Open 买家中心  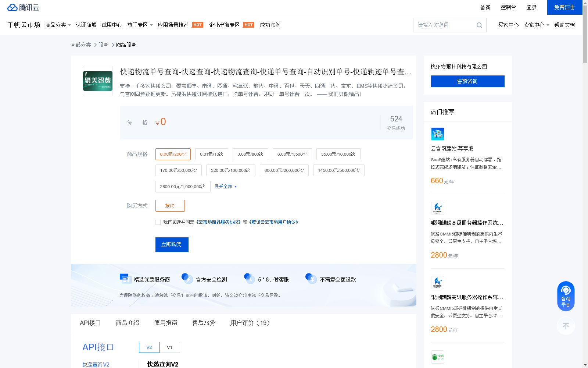509,25
